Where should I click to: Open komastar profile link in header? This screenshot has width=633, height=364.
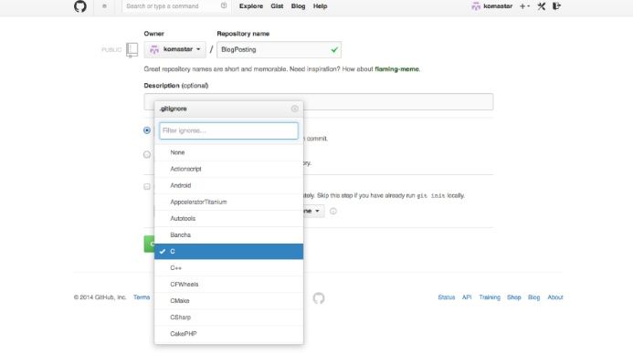pos(498,6)
